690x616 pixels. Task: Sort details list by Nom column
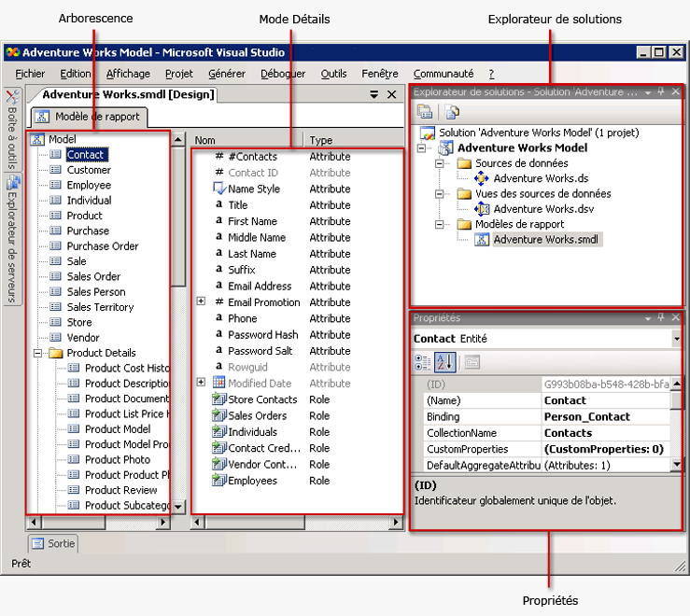coord(246,140)
